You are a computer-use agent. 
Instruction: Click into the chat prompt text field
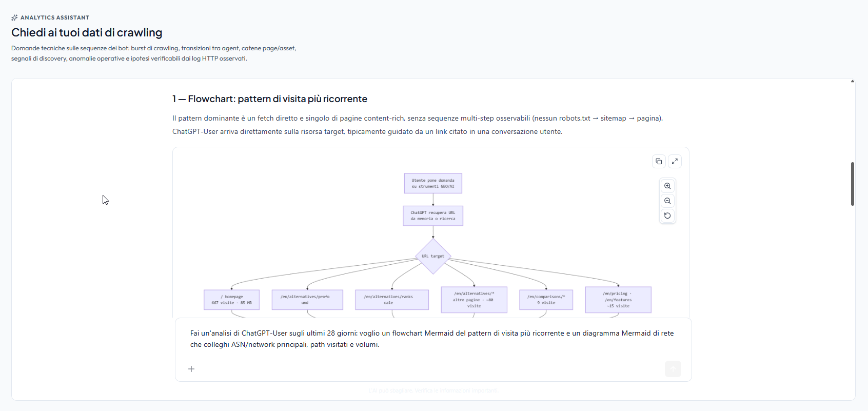[x=433, y=339]
